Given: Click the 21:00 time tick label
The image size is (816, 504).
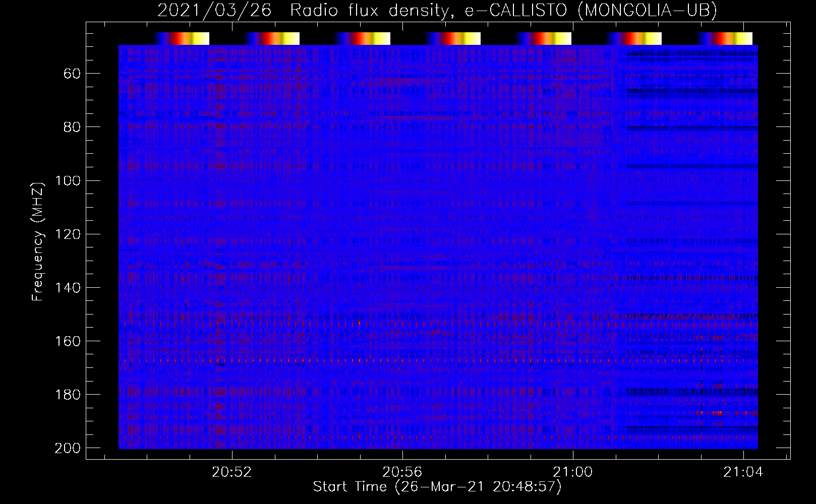Looking at the screenshot, I should click(572, 472).
